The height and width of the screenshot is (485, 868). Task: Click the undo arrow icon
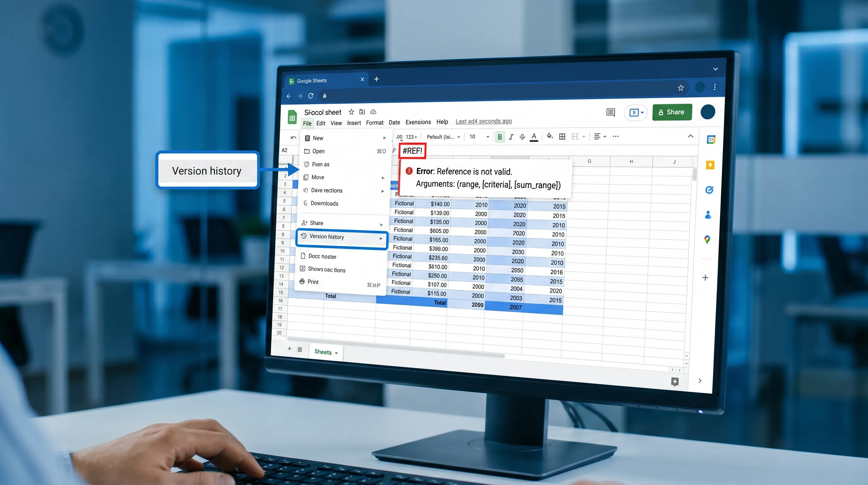click(x=293, y=138)
